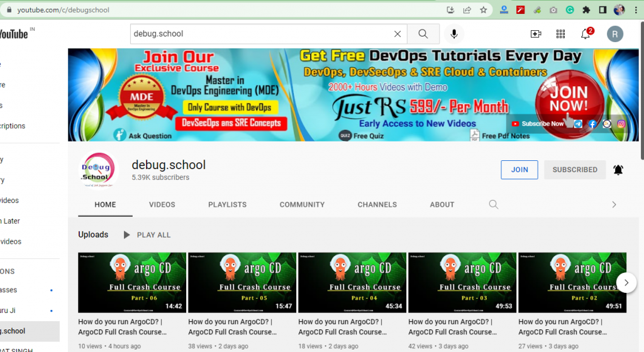
Task: Open Chrome extensions puzzle icon
Action: tap(586, 10)
